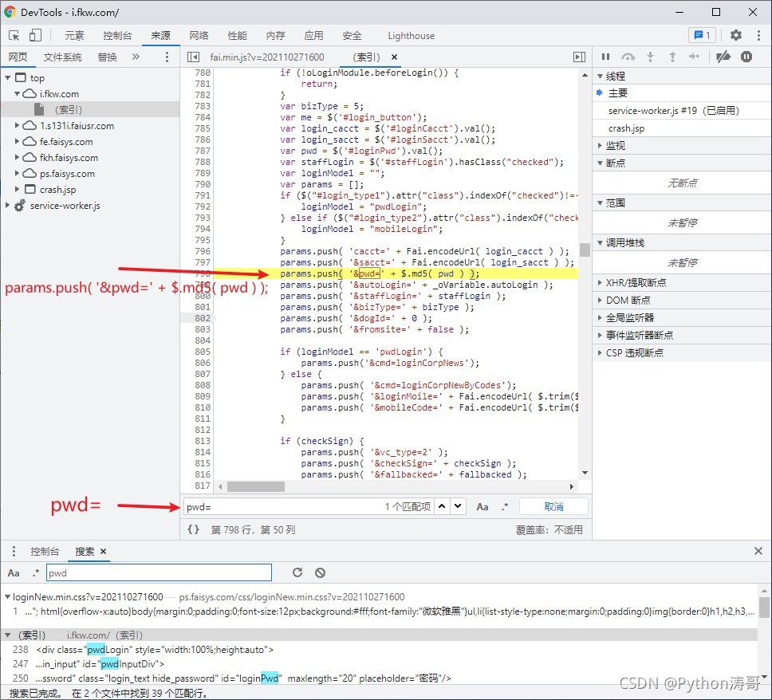Hide the debugger sidebar with toggle icon

coord(580,57)
